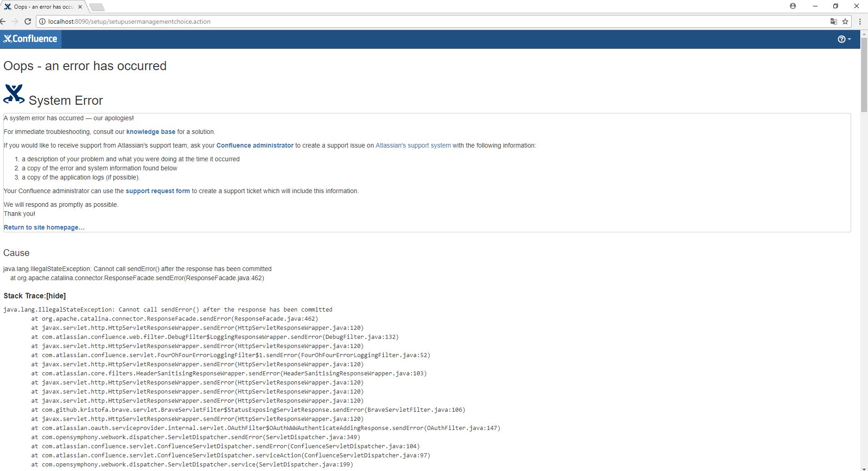Open the support request form link
The image size is (868, 471).
pos(158,191)
